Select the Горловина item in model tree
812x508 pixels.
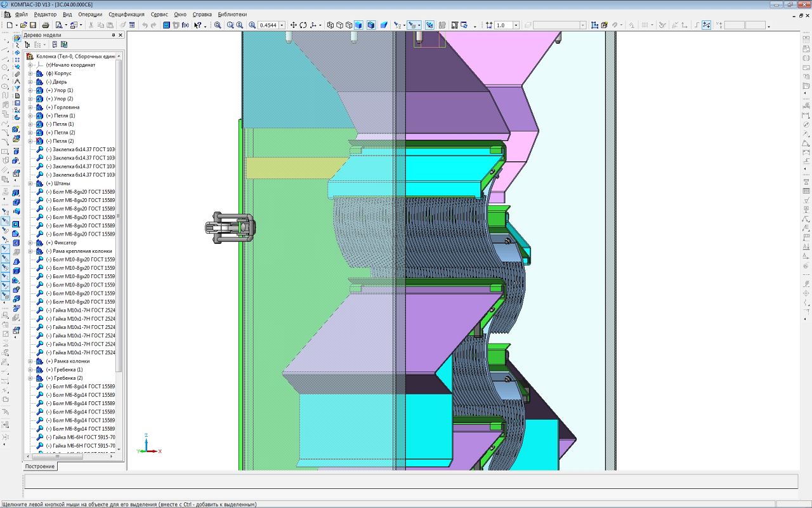click(x=67, y=107)
